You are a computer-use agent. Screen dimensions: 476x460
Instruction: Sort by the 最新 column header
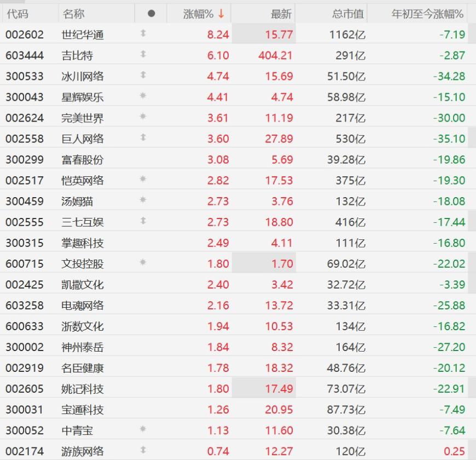pyautogui.click(x=281, y=14)
